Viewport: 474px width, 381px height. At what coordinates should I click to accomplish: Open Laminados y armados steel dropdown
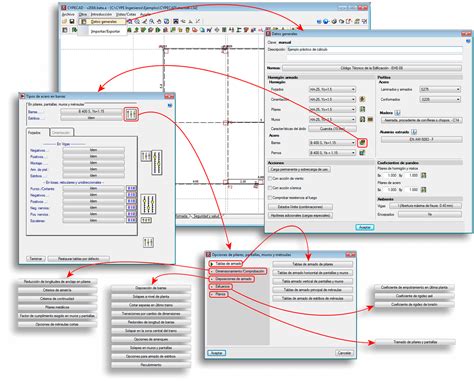pyautogui.click(x=440, y=89)
